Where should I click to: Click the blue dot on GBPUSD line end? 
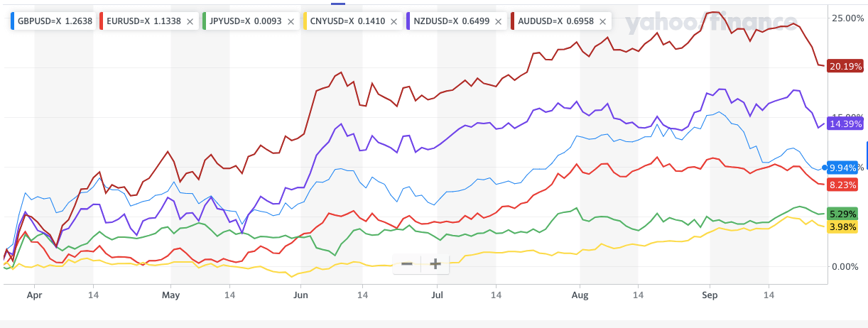coord(825,168)
